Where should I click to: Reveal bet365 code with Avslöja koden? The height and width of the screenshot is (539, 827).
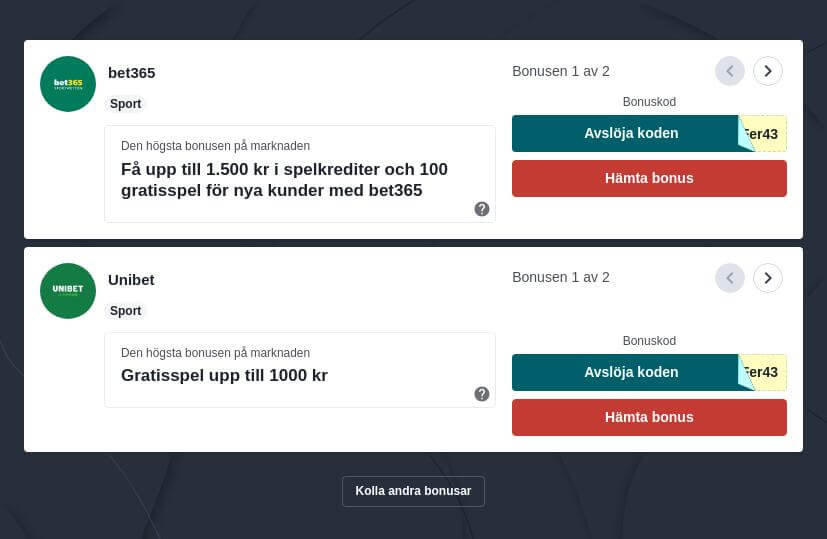click(631, 133)
